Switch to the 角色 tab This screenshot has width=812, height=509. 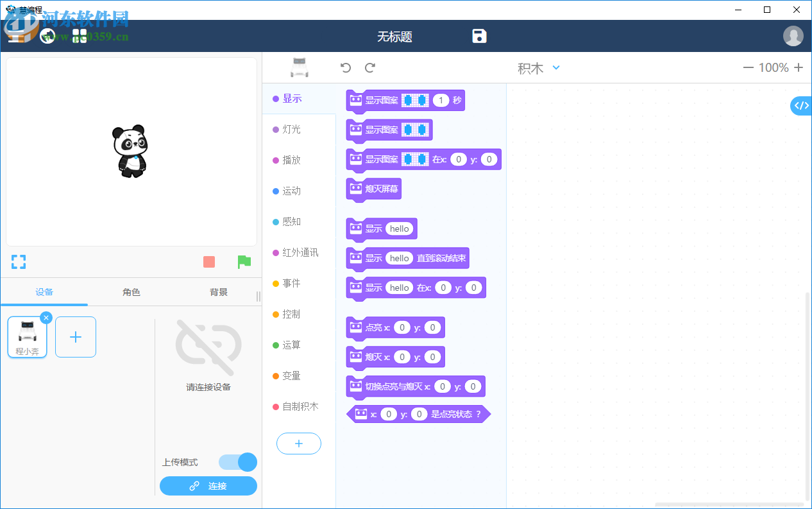[131, 291]
